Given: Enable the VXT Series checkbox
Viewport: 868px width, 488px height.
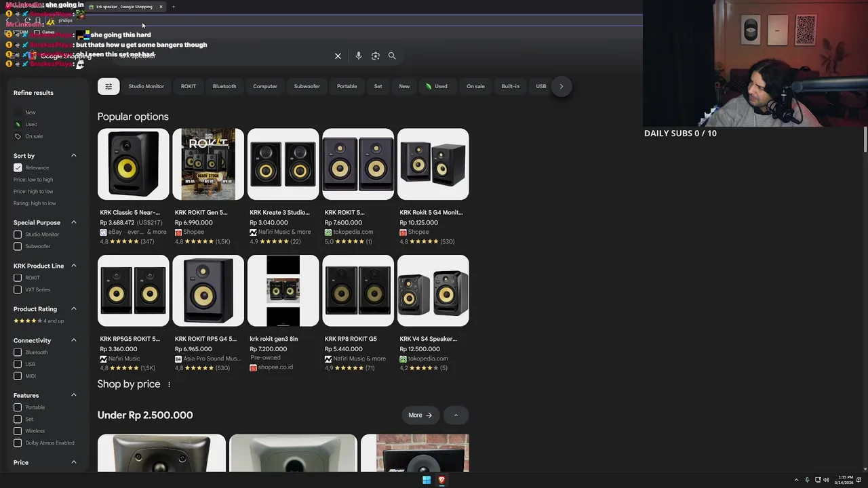Looking at the screenshot, I should (18, 289).
